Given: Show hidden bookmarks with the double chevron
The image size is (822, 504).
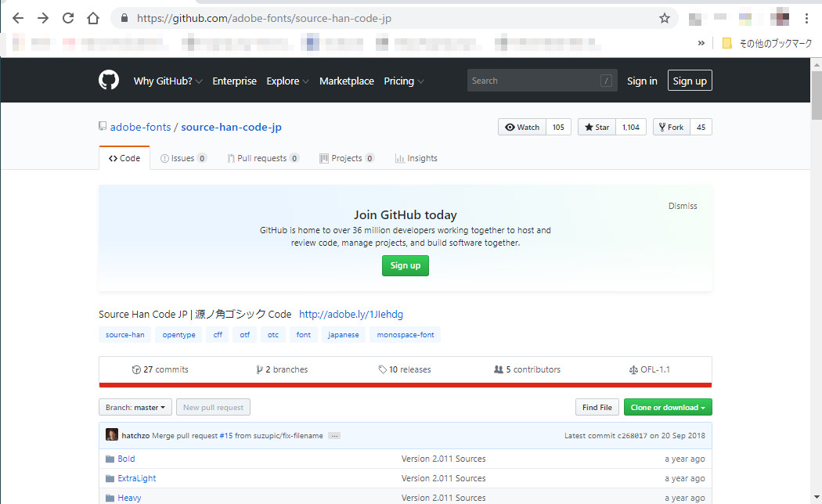Looking at the screenshot, I should pyautogui.click(x=701, y=43).
